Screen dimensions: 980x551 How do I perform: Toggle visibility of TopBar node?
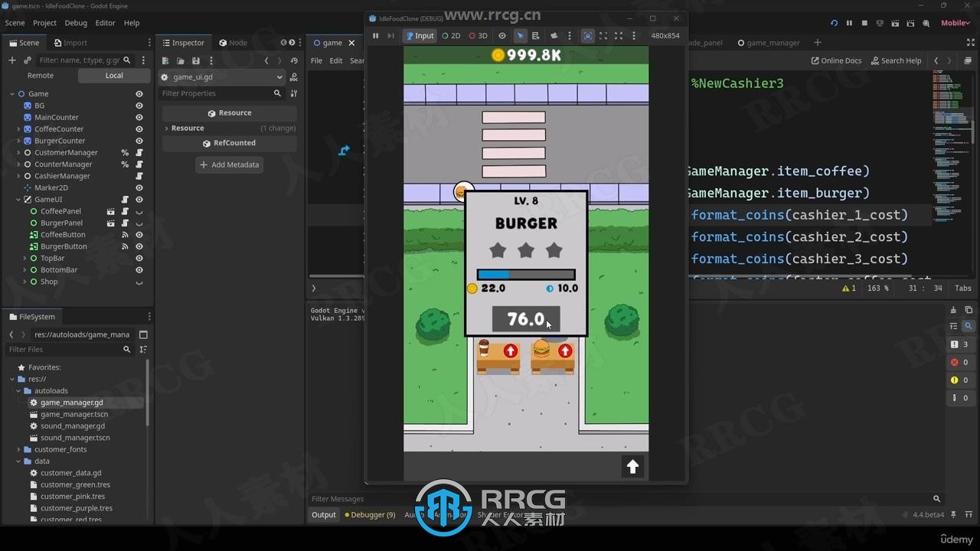click(139, 258)
